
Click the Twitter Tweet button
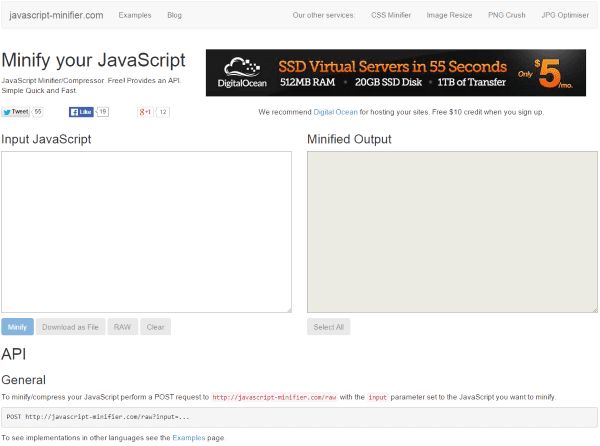16,112
